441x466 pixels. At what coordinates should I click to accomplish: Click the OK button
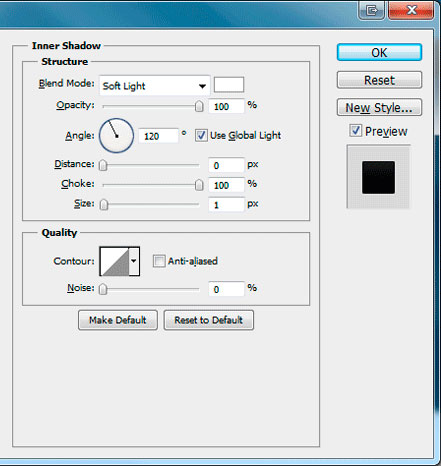click(x=379, y=52)
